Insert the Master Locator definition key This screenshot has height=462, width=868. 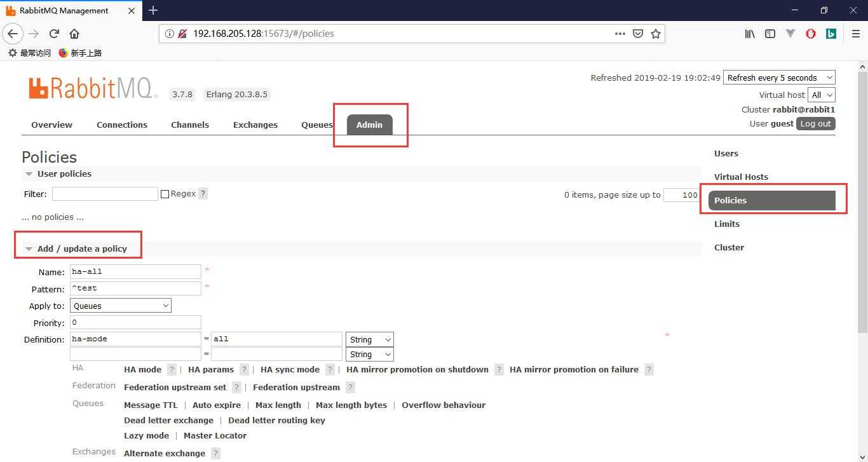pyautogui.click(x=215, y=435)
